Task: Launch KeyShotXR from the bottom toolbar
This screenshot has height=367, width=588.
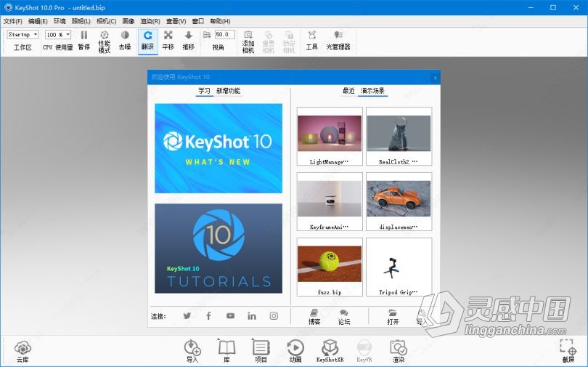Action: tap(330, 350)
